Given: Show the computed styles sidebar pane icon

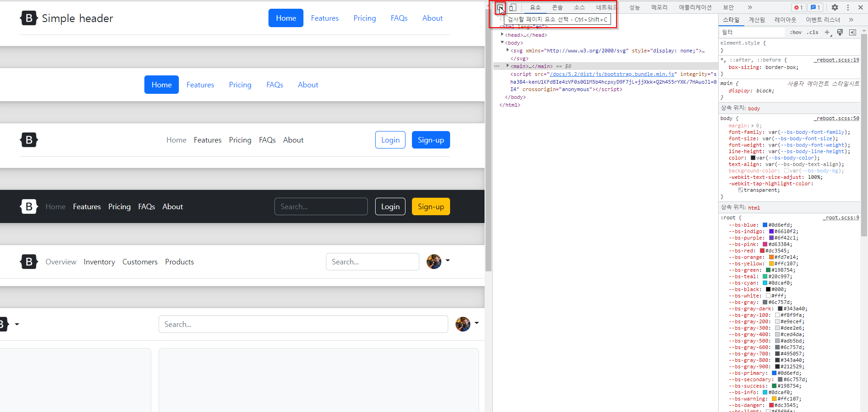Looking at the screenshot, I should [852, 32].
